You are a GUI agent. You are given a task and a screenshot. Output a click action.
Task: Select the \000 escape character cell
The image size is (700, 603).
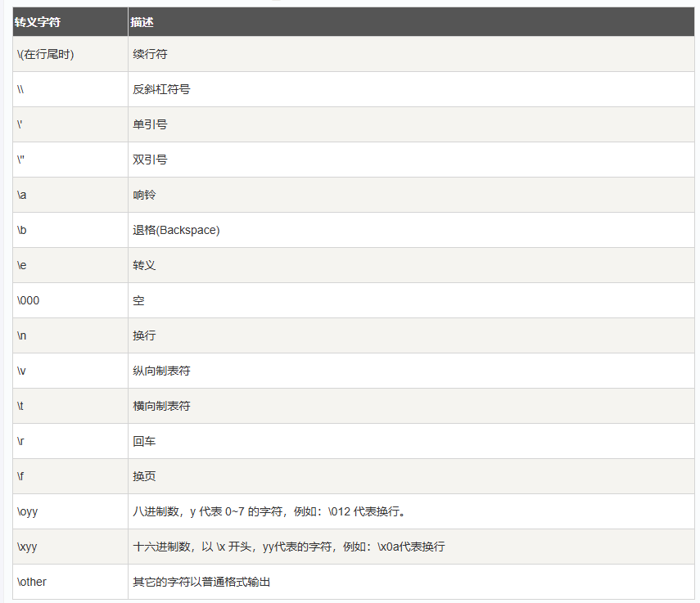click(x=28, y=300)
